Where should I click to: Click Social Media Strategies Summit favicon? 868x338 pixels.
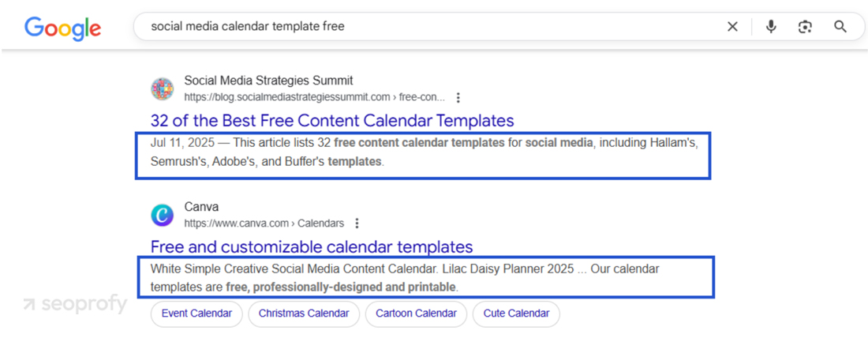pyautogui.click(x=163, y=88)
